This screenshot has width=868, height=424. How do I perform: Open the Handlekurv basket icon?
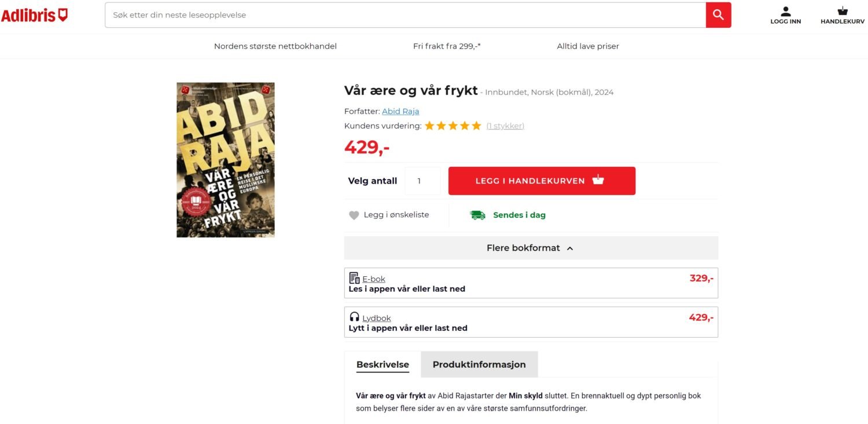point(843,11)
